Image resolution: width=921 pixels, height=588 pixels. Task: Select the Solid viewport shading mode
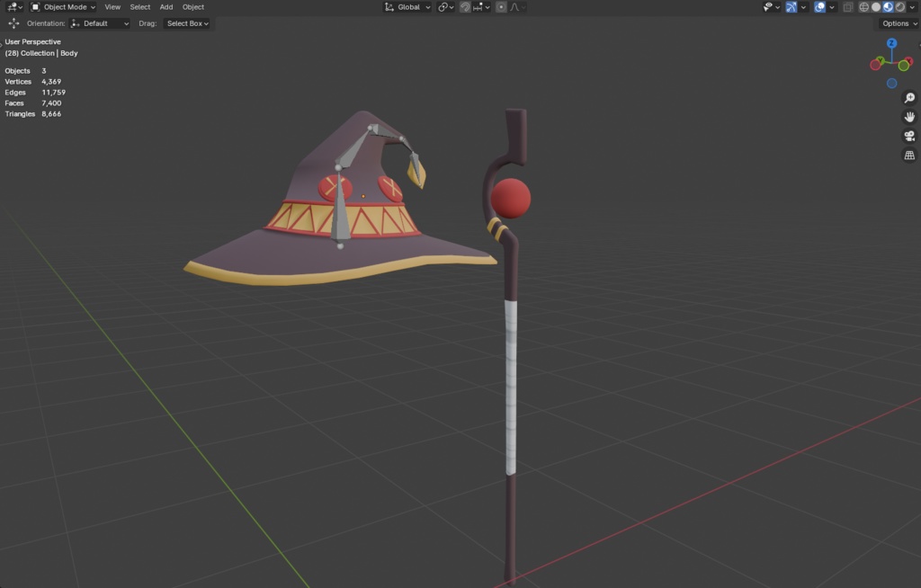(874, 7)
